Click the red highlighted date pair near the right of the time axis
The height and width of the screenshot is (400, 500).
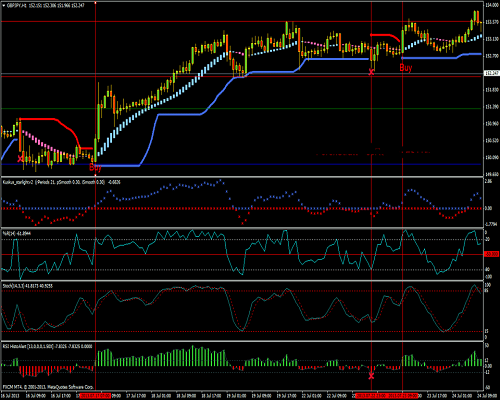click(x=386, y=396)
